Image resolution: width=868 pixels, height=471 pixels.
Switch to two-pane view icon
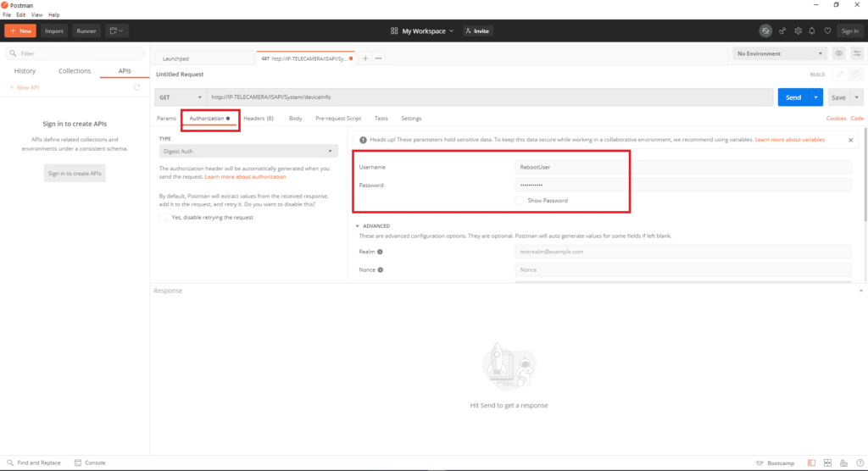coord(827,463)
